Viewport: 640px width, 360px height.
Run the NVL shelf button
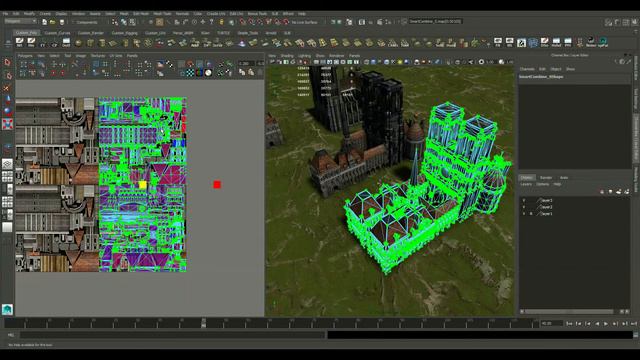[x=20, y=42]
